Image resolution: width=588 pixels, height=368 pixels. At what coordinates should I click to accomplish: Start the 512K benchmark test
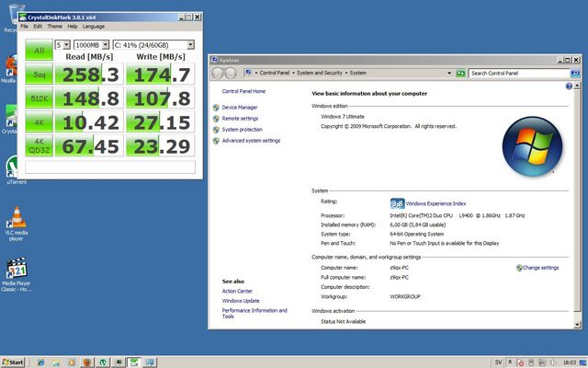[39, 98]
